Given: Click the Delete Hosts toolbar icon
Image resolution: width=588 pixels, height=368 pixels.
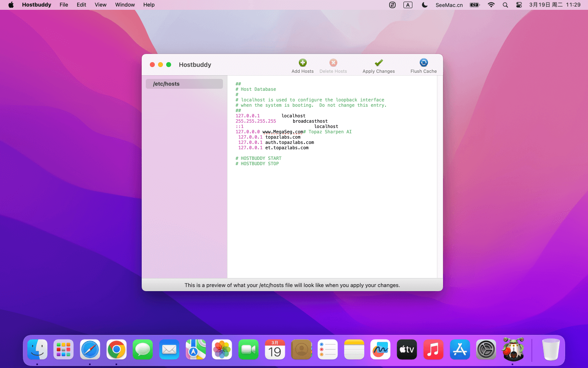Looking at the screenshot, I should tap(333, 63).
